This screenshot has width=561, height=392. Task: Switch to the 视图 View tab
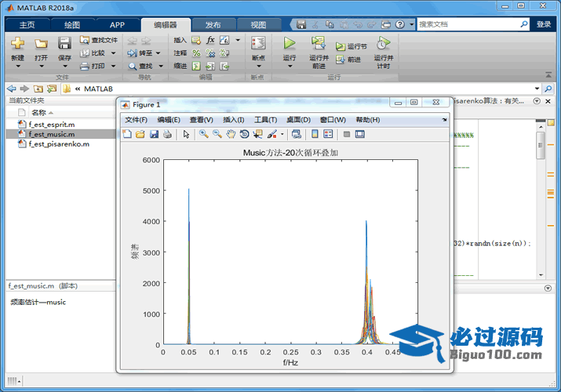(x=258, y=24)
